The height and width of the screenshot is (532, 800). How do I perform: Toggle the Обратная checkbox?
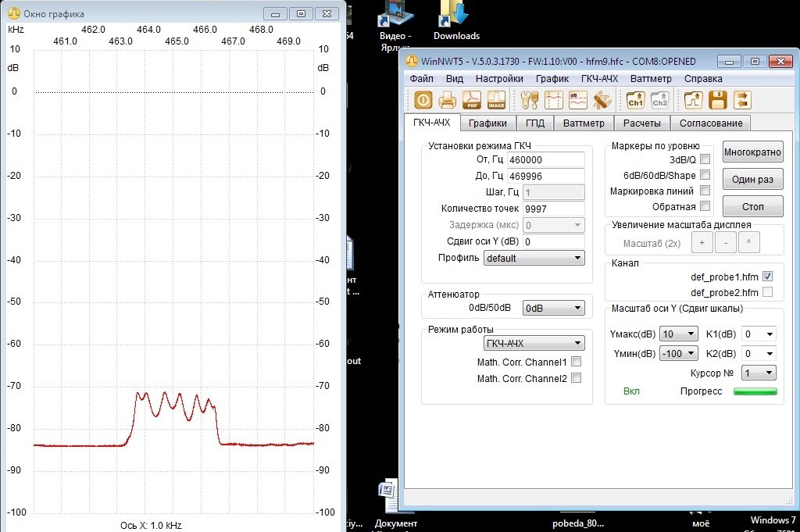click(x=705, y=206)
